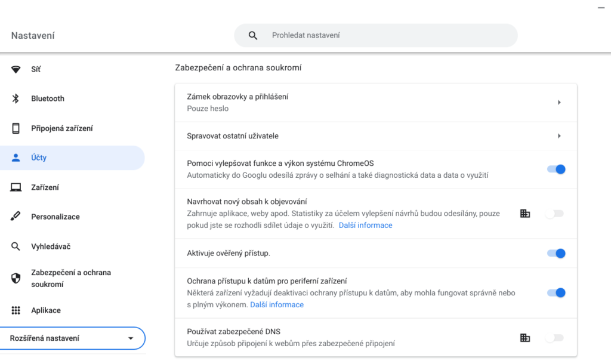611x364 pixels.
Task: Turn off peripheral data access protection toggle
Action: (x=556, y=293)
